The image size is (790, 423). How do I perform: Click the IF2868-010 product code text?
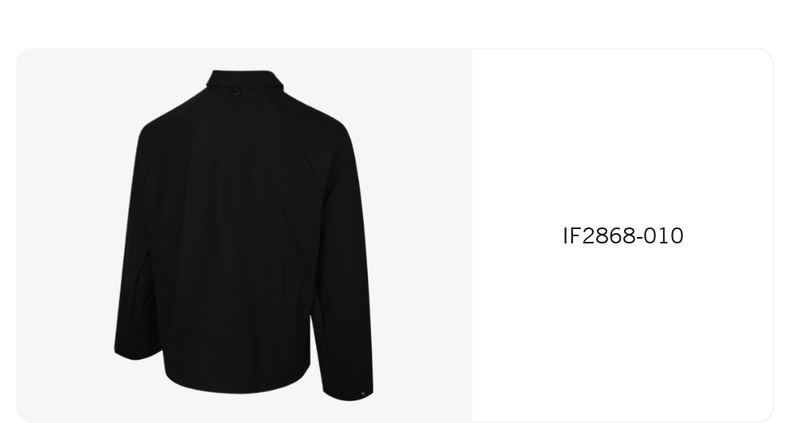[x=623, y=236]
